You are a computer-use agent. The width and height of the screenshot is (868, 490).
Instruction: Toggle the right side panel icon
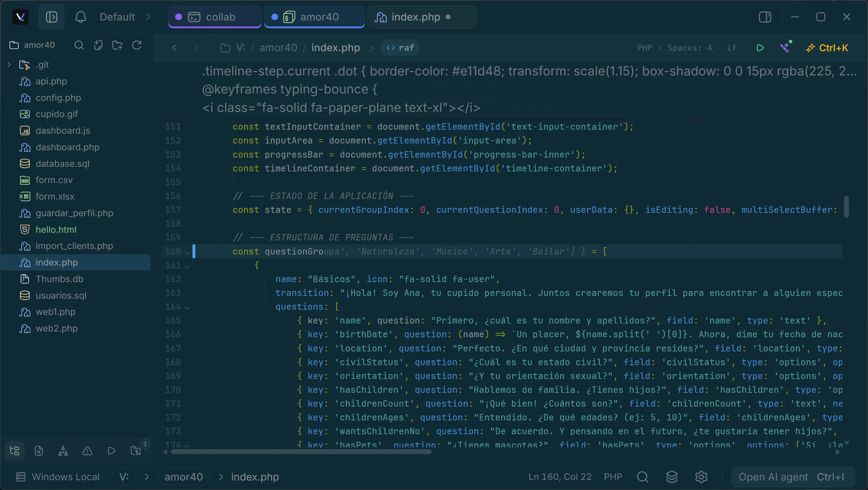point(765,17)
